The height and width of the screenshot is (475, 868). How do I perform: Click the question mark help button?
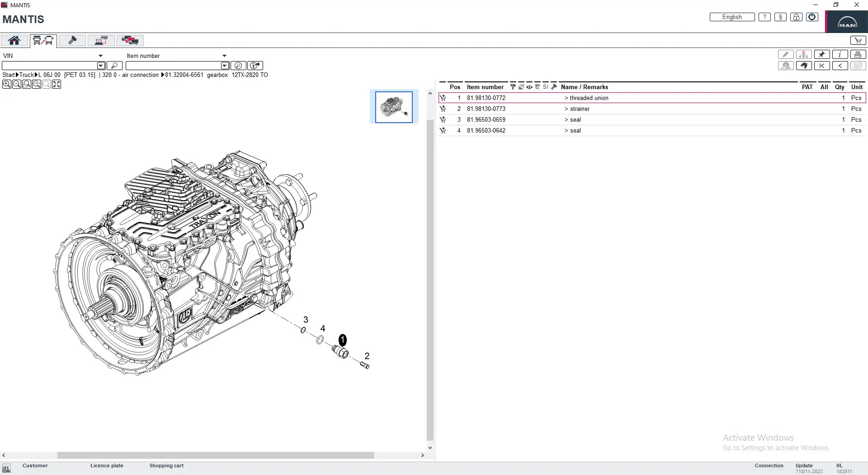764,17
